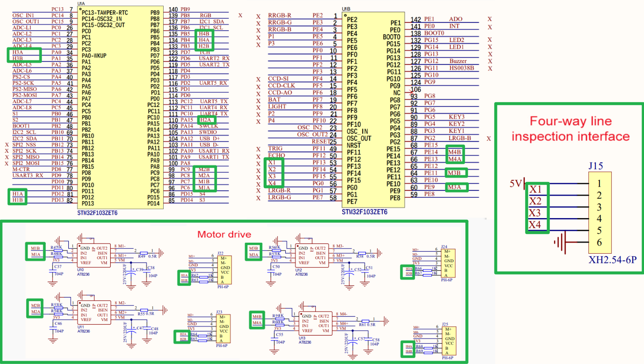This screenshot has height=364, width=644.
Task: Click the PS2-MOSI net label
Action: point(25,95)
